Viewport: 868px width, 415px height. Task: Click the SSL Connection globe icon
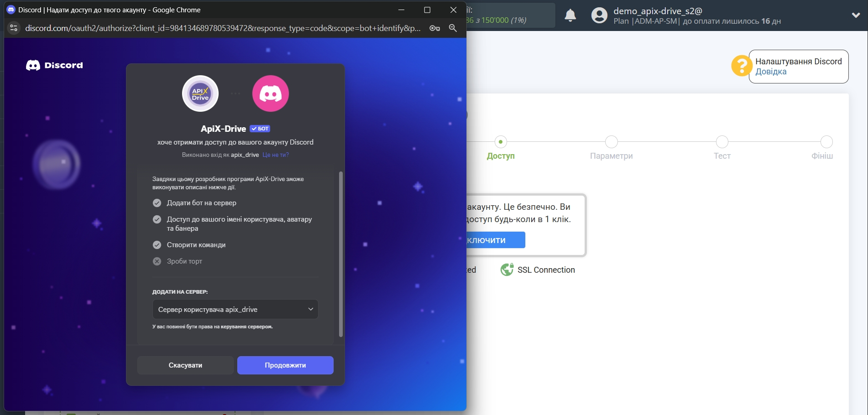[x=507, y=270]
